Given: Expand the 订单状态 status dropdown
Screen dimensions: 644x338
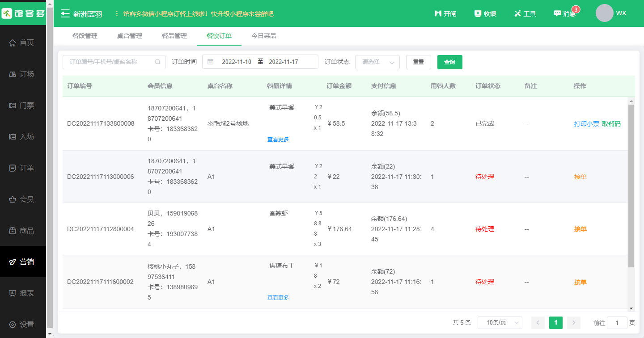Looking at the screenshot, I should pyautogui.click(x=377, y=62).
